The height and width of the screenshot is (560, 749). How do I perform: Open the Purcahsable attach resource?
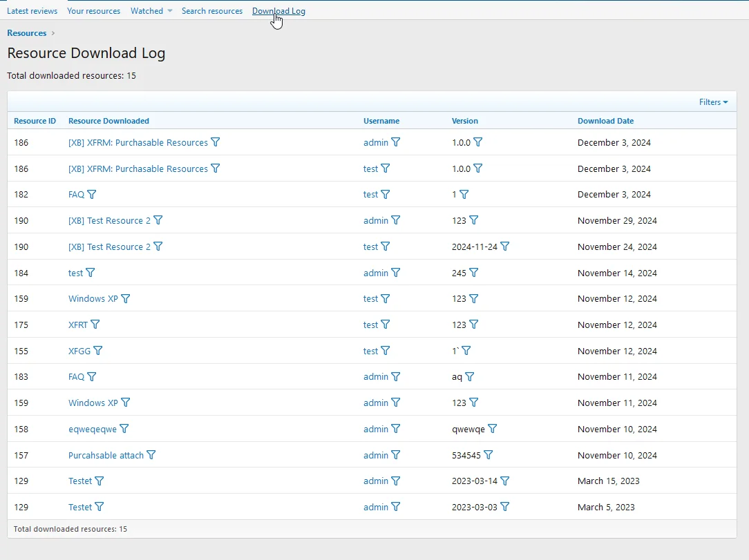(105, 455)
